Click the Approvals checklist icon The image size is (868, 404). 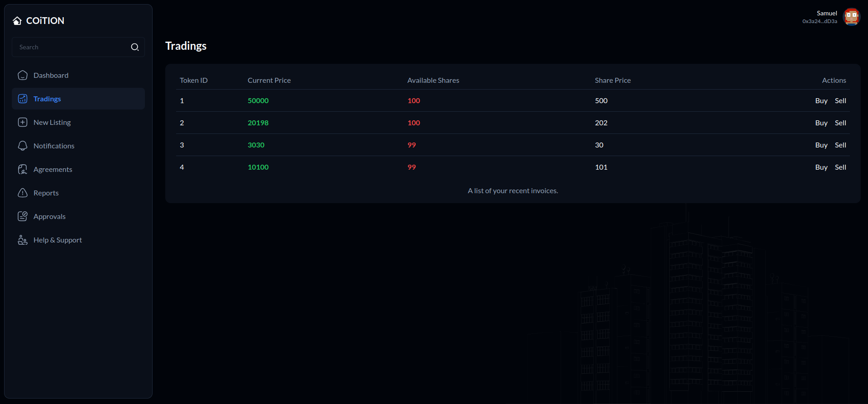23,216
